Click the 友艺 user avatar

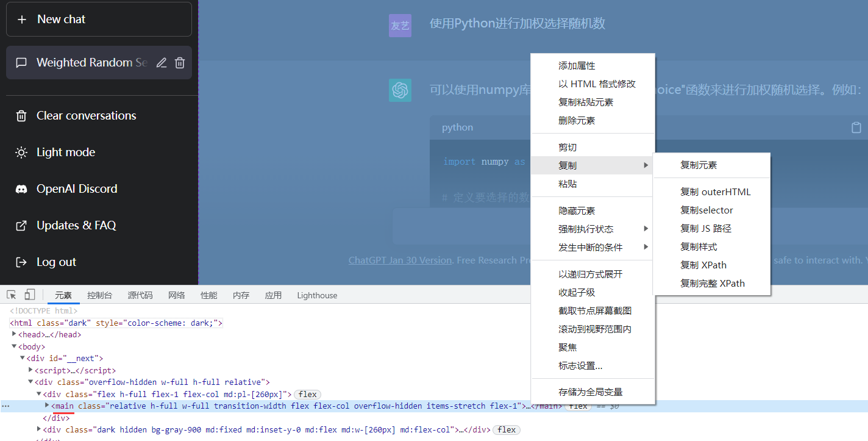(x=400, y=26)
